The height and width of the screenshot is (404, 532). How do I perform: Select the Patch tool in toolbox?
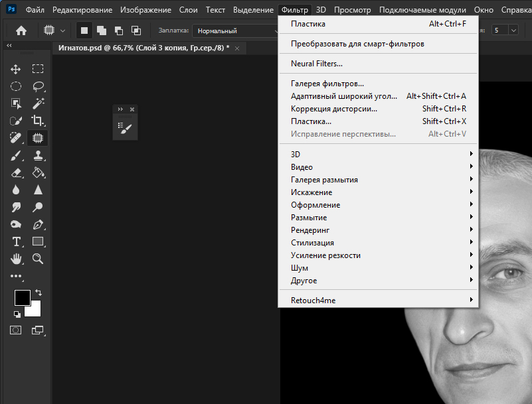(x=38, y=138)
